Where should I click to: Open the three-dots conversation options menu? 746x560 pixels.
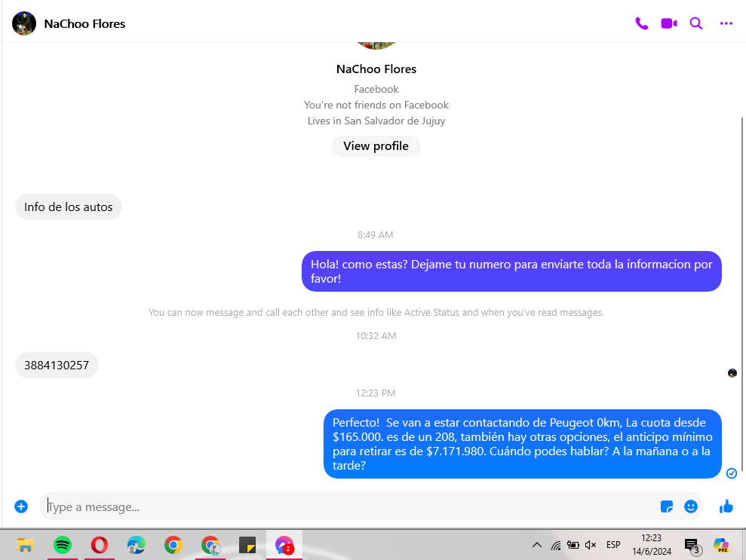pyautogui.click(x=726, y=23)
